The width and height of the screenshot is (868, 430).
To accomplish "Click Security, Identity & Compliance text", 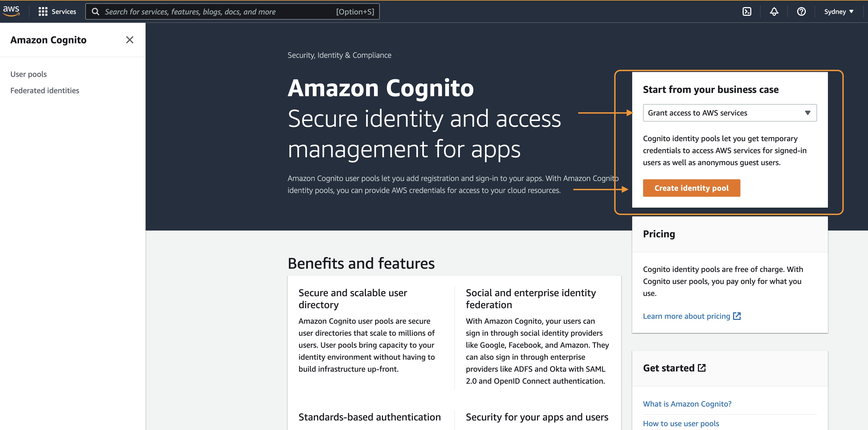I will (339, 55).
